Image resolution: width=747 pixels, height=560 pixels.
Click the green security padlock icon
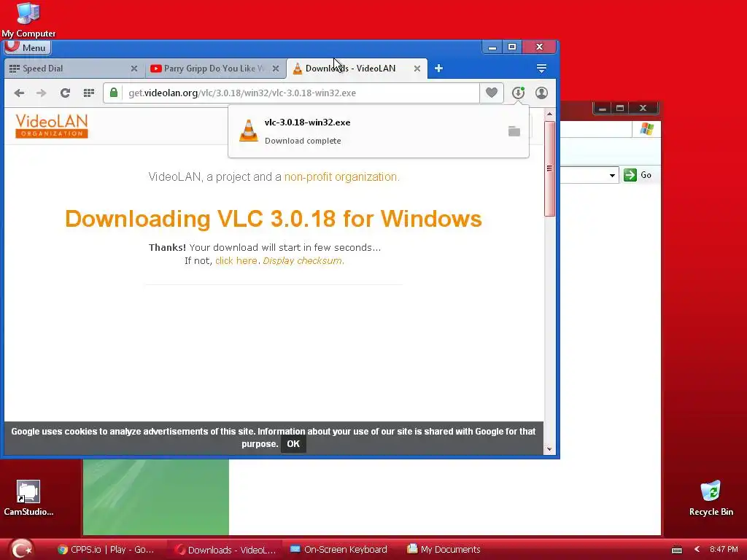pyautogui.click(x=113, y=93)
